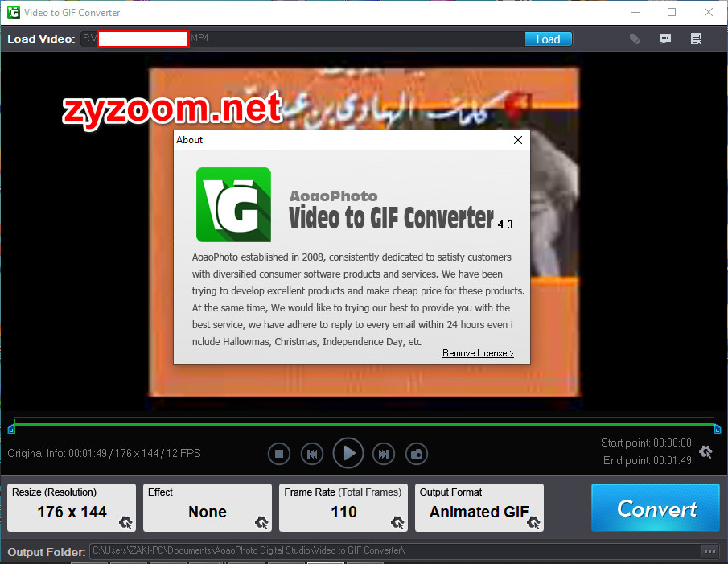Image resolution: width=728 pixels, height=564 pixels.
Task: Open Output Format settings gear
Action: tap(533, 522)
